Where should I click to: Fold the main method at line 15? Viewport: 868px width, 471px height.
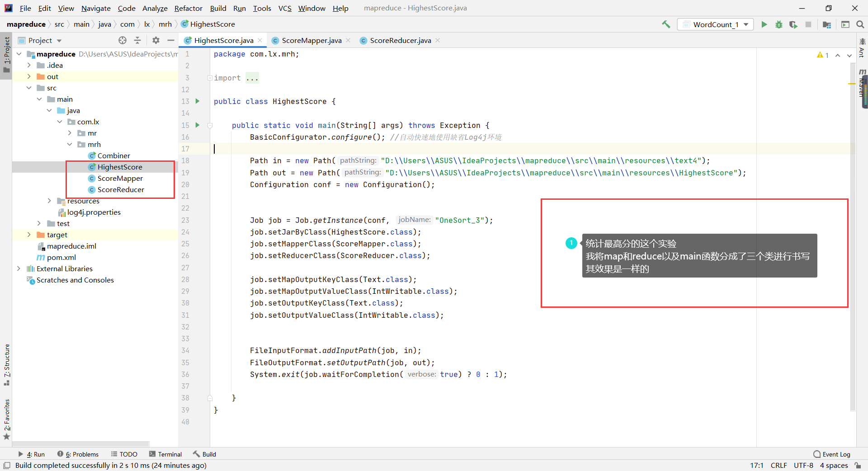click(210, 125)
